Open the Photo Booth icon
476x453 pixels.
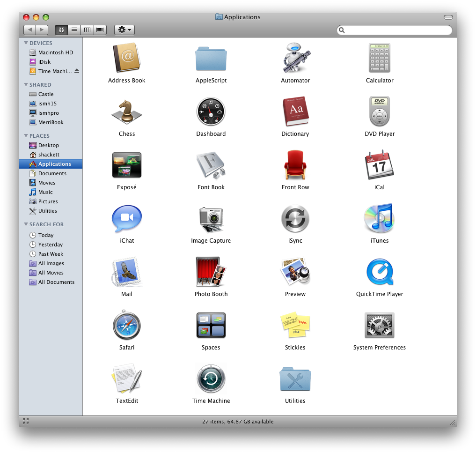[x=211, y=272]
